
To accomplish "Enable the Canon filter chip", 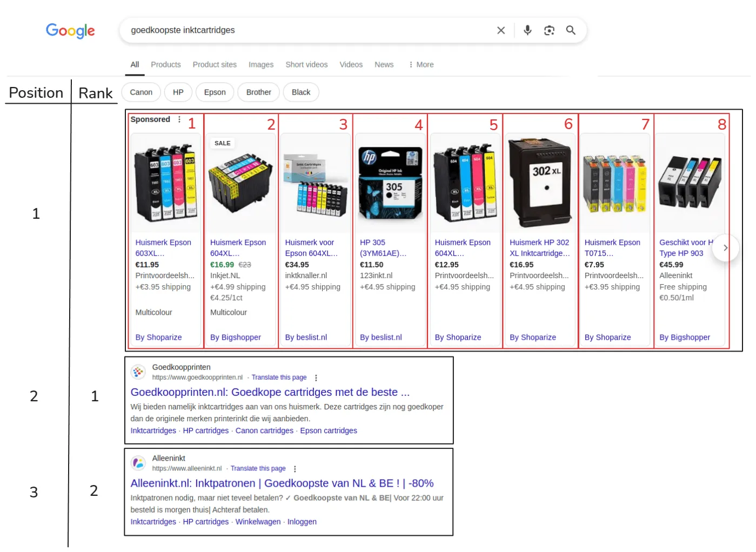I will pos(141,92).
